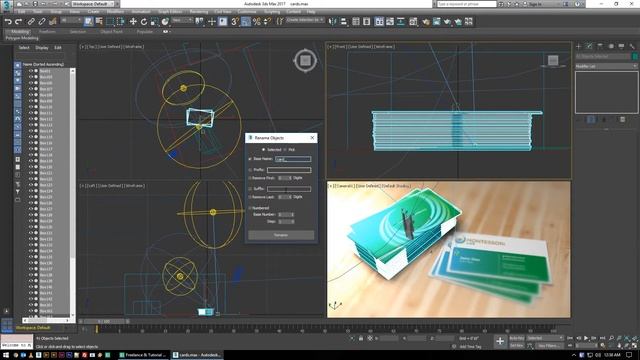Image resolution: width=640 pixels, height=360 pixels.
Task: Open the Modifier List dropdown
Action: click(606, 66)
